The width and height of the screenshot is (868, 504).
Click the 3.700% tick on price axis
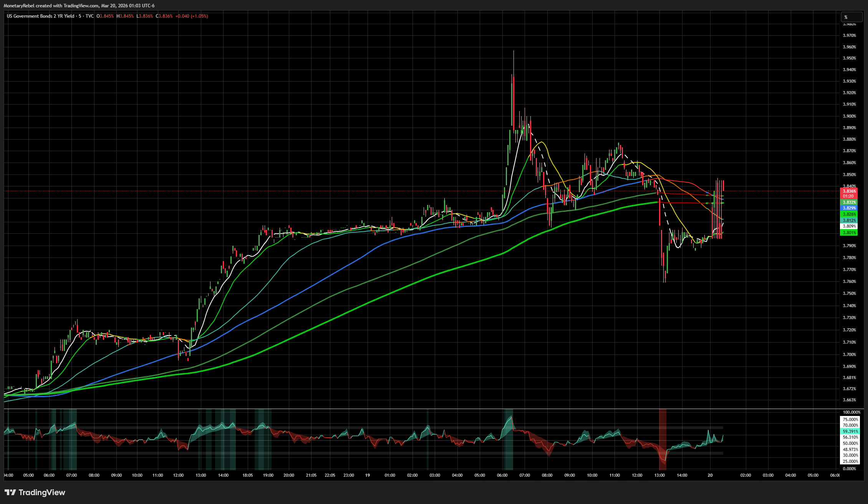click(850, 354)
